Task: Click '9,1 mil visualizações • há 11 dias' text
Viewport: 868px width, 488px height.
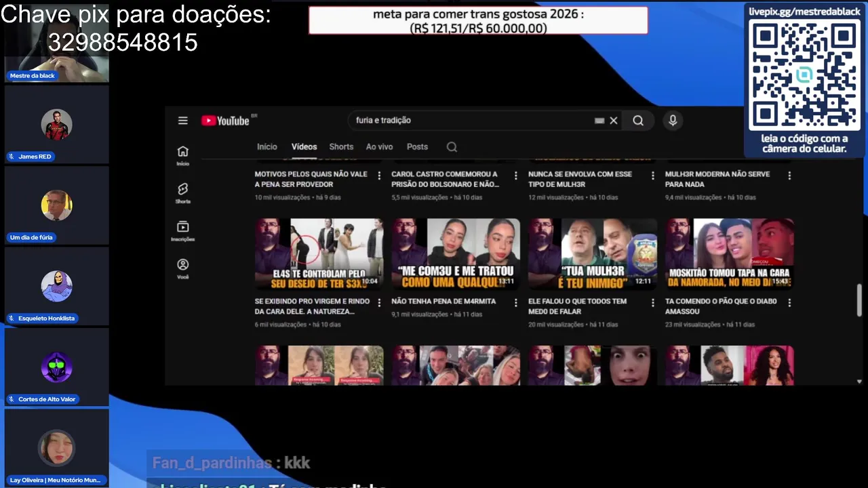Action: coord(437,314)
